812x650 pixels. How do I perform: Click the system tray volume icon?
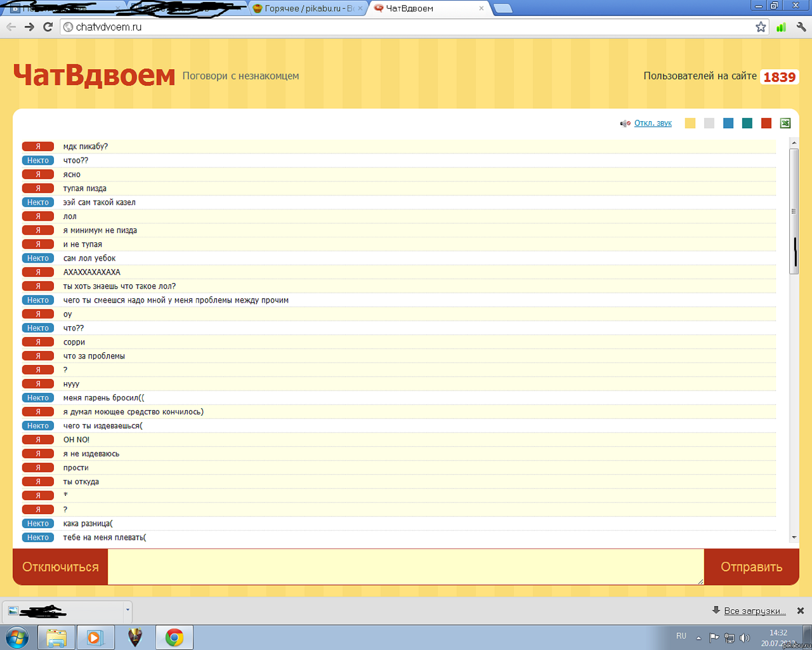[745, 638]
